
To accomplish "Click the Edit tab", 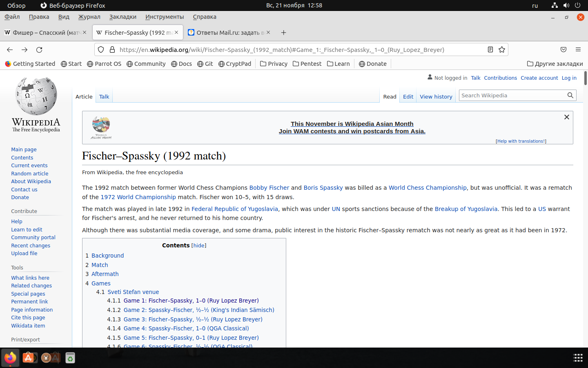I will click(408, 96).
